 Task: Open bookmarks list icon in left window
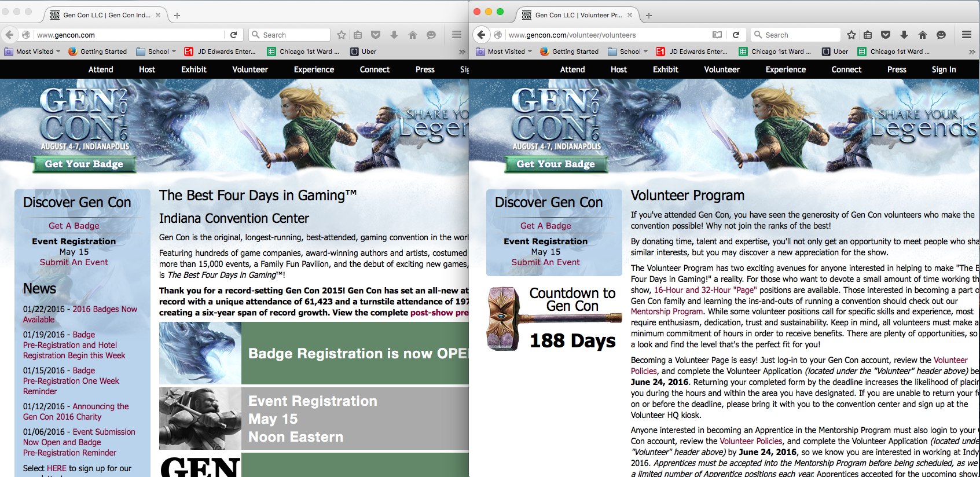click(x=358, y=35)
